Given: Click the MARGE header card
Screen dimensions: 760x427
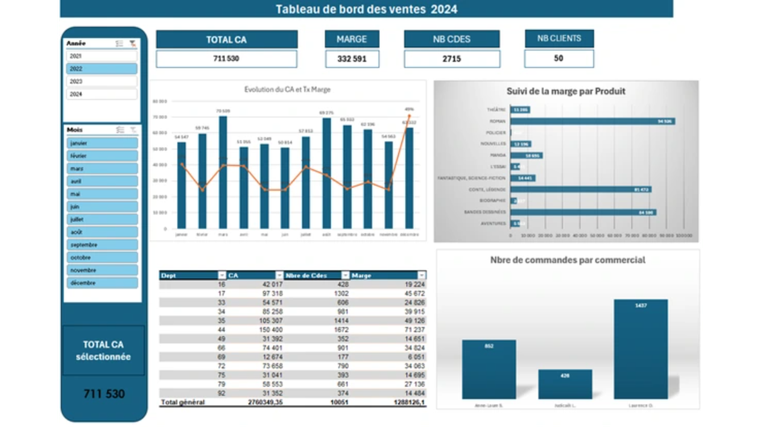Looking at the screenshot, I should (352, 39).
